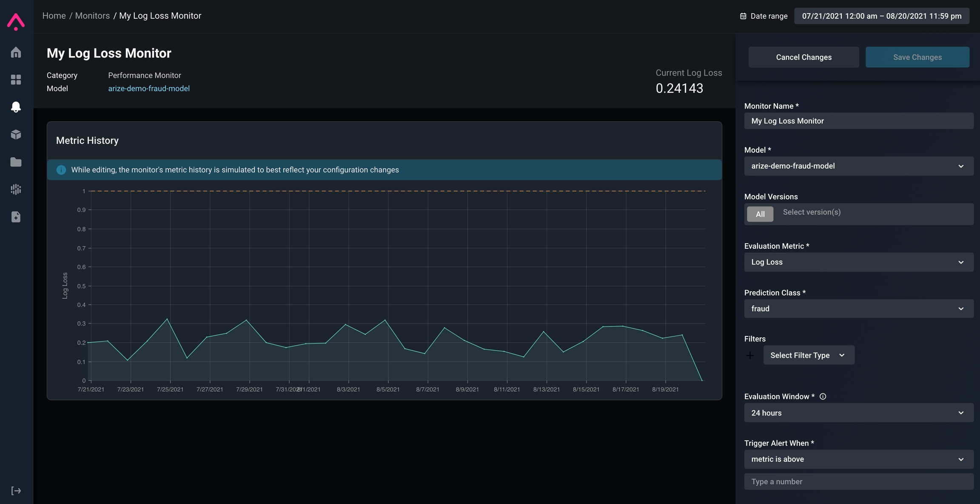This screenshot has width=980, height=504.
Task: Open the Evaluation Metric dropdown
Action: pyautogui.click(x=858, y=262)
